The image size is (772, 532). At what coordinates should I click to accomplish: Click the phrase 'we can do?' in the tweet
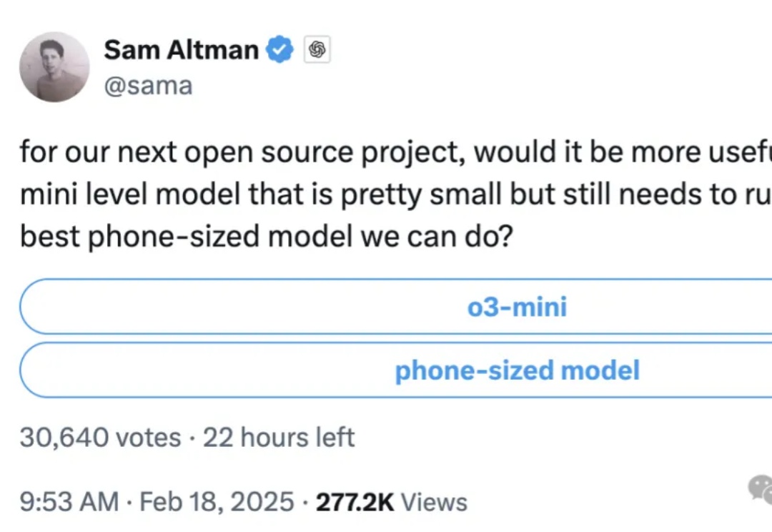tap(437, 237)
